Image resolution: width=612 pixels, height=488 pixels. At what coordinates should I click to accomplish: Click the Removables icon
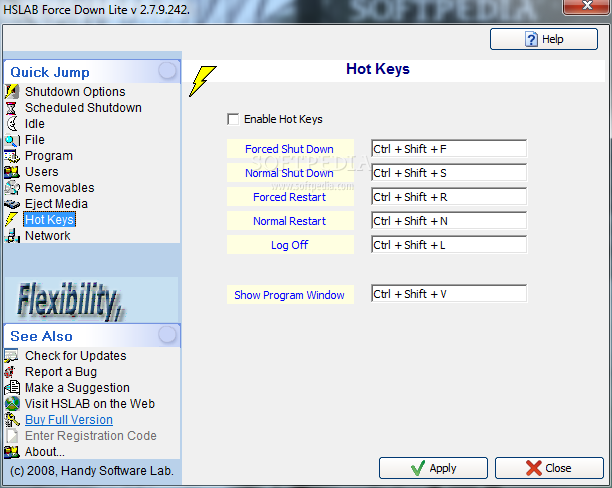[12, 188]
